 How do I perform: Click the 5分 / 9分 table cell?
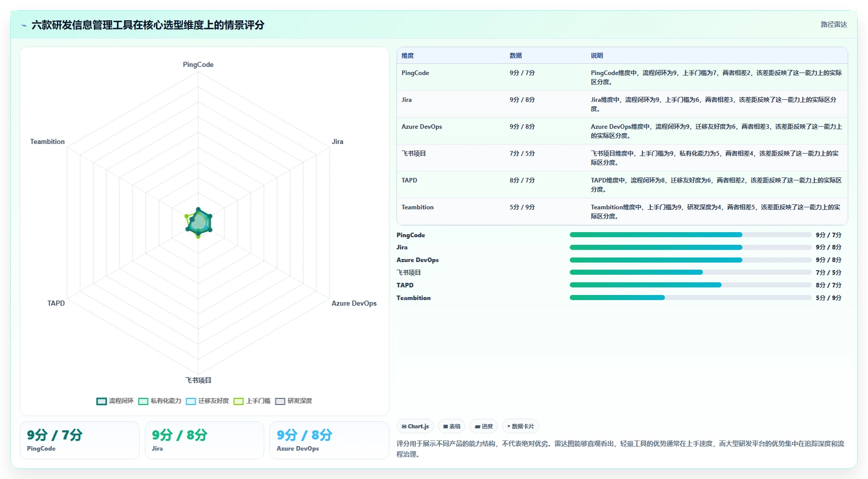point(522,207)
